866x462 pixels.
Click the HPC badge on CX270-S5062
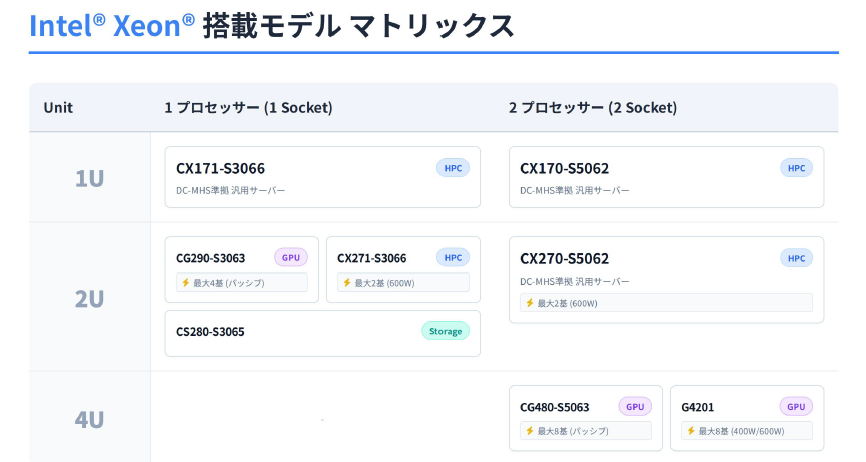point(797,258)
